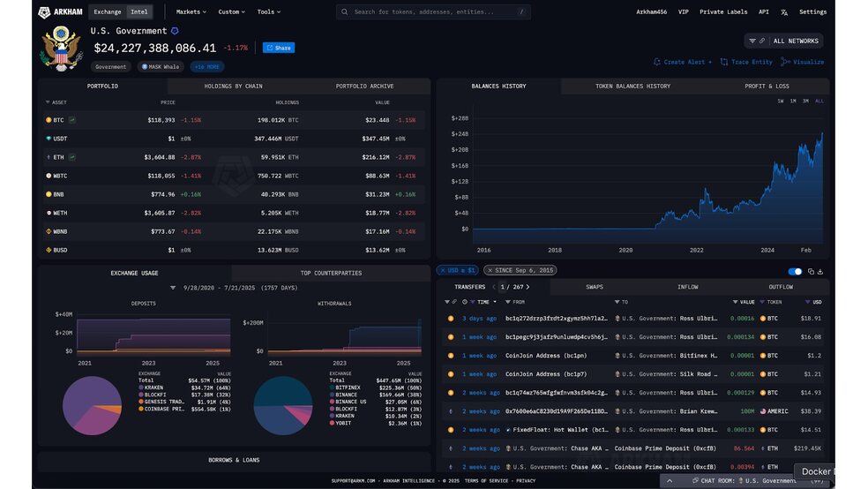
Task: Click the filter icon beside All Networks
Action: point(752,41)
